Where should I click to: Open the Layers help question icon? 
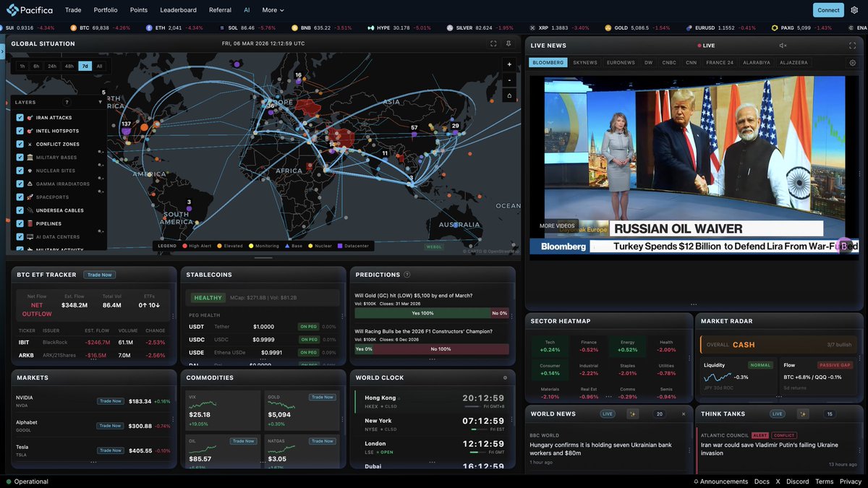click(x=67, y=103)
